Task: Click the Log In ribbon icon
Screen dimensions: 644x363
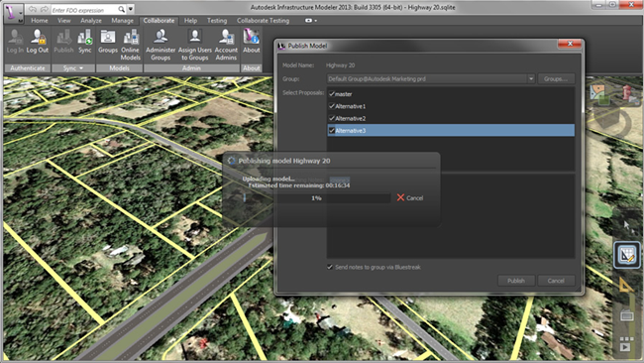Action: [x=15, y=42]
